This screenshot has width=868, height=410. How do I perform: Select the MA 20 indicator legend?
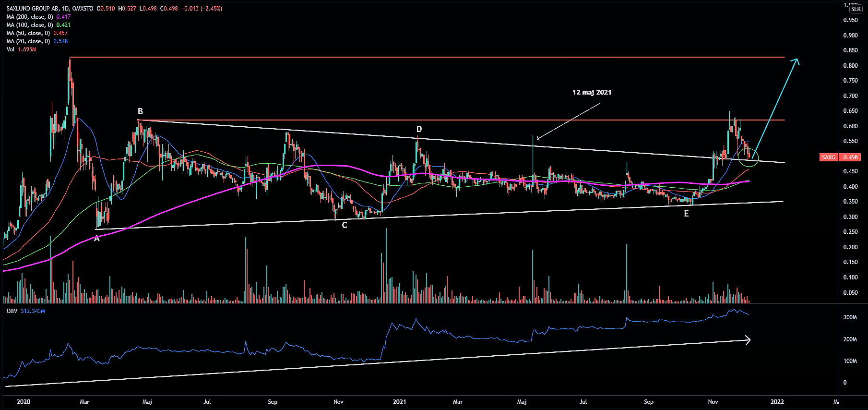coord(28,41)
